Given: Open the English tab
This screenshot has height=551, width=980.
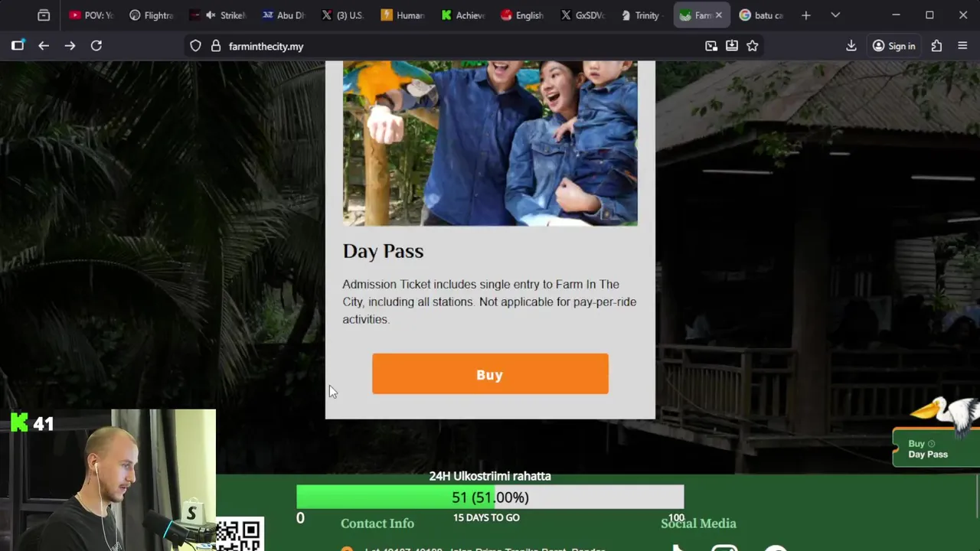Looking at the screenshot, I should click(522, 15).
